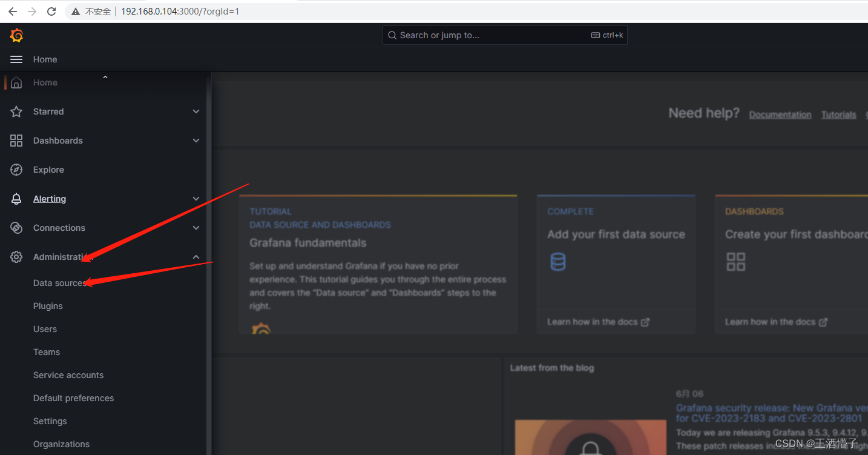Select Service accounts under Administration

coord(68,375)
